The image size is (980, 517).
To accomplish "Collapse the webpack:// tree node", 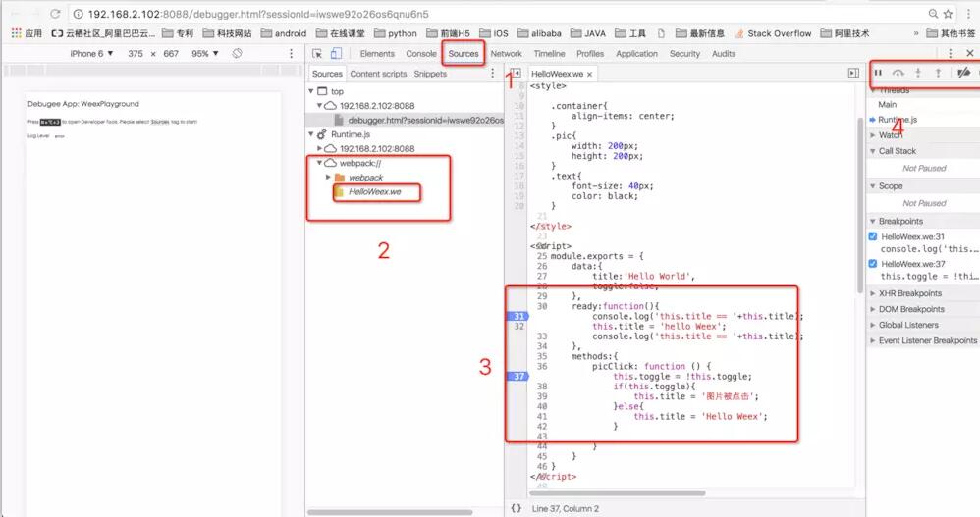I will (x=319, y=163).
